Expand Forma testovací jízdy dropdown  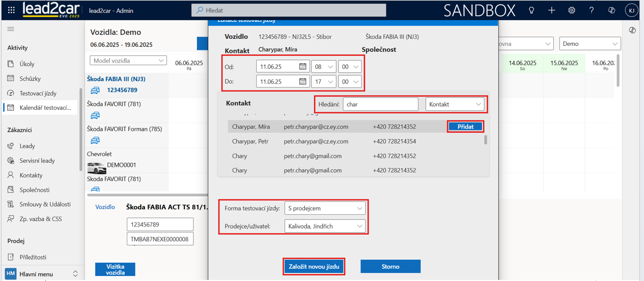point(325,208)
